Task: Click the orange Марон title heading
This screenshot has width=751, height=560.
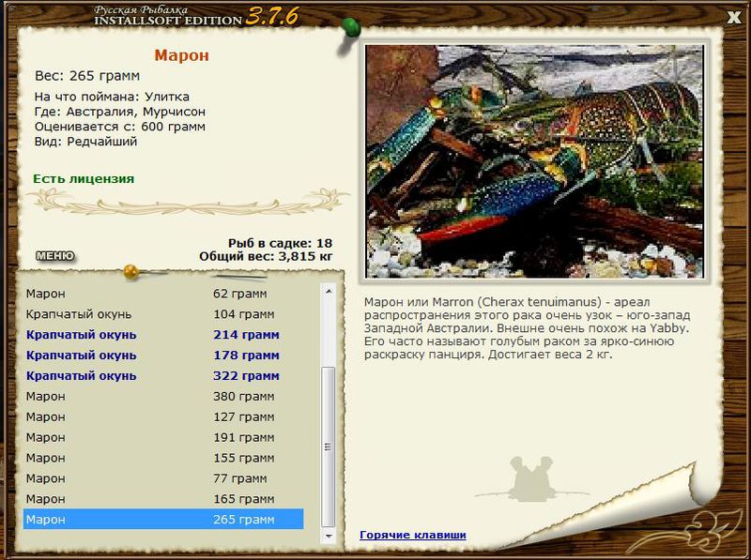Action: 181,55
